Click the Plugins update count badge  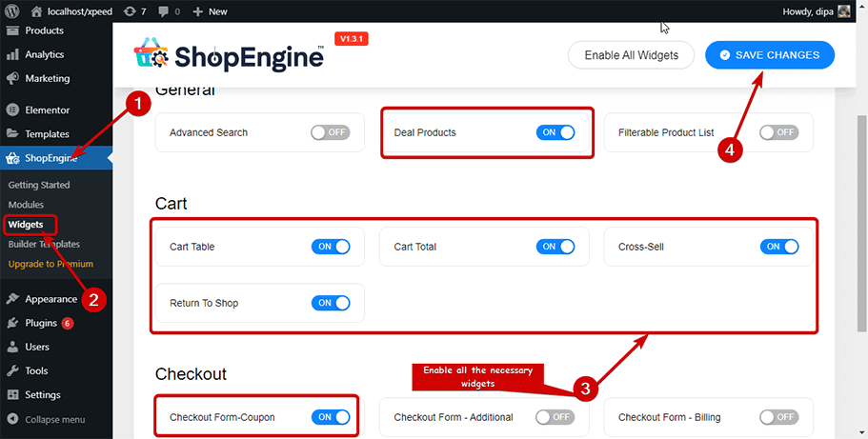click(68, 324)
